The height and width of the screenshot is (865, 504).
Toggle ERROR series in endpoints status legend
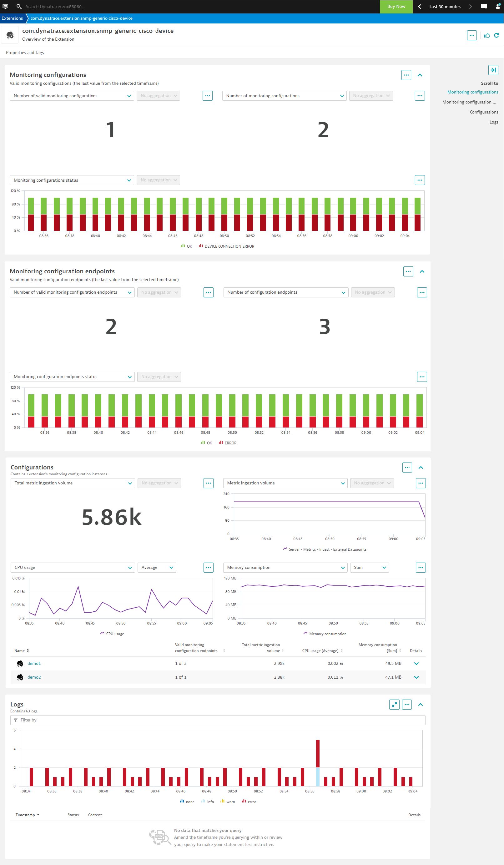tap(228, 443)
